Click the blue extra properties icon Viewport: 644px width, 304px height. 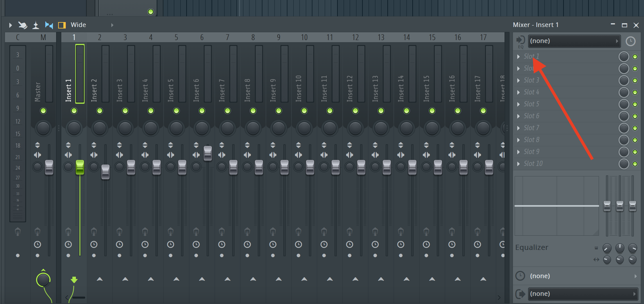pos(49,25)
